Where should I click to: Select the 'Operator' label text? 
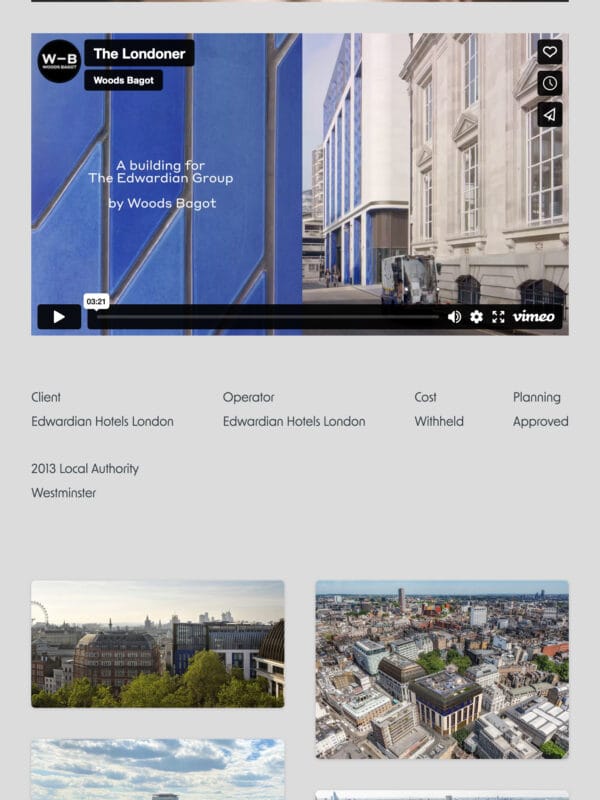(248, 397)
